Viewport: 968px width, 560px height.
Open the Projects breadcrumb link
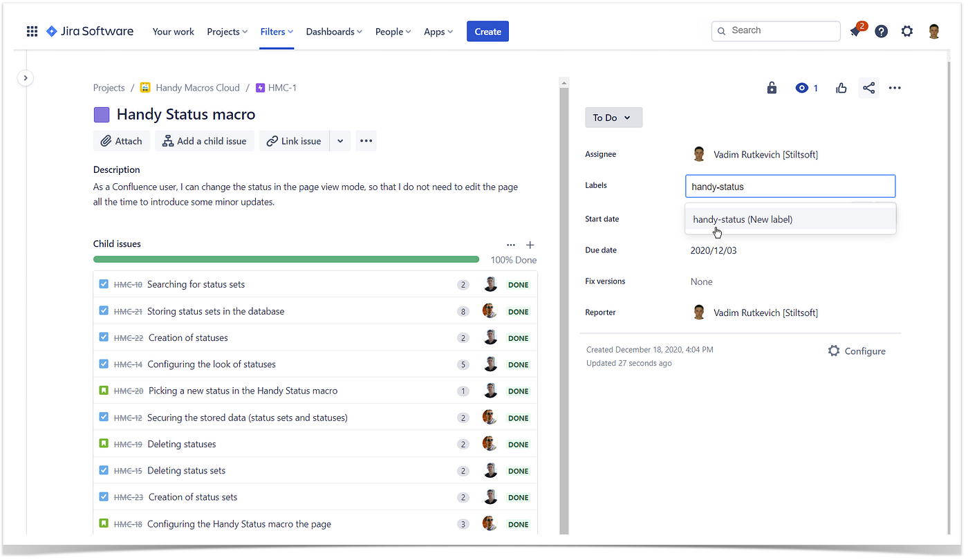pyautogui.click(x=109, y=88)
